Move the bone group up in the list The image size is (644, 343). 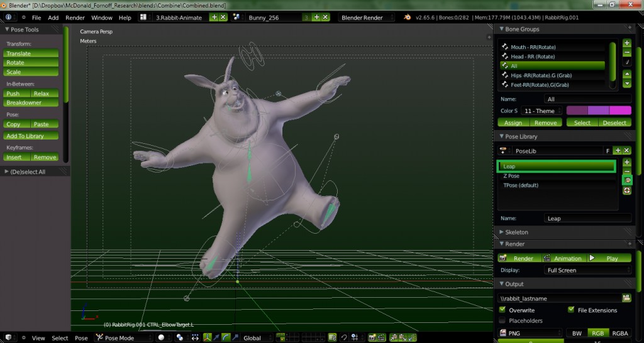tap(627, 74)
